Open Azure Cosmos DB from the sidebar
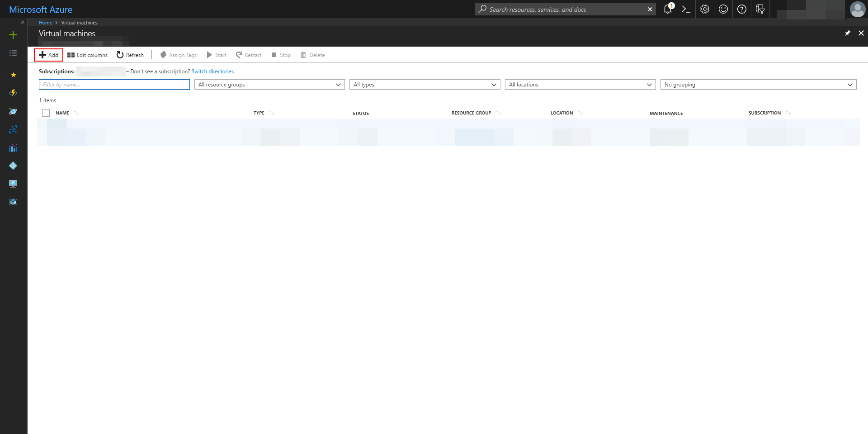This screenshot has height=434, width=868. click(13, 111)
